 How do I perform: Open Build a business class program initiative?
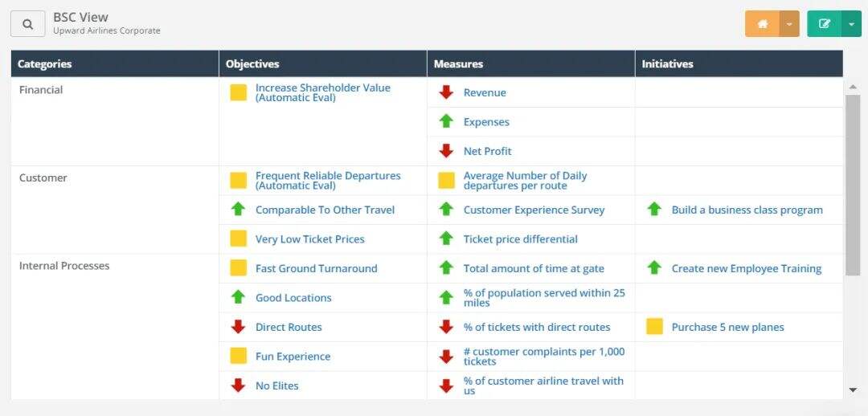(747, 210)
